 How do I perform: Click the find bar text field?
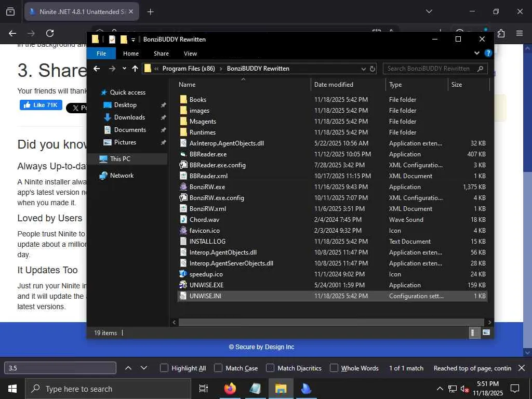(x=60, y=368)
